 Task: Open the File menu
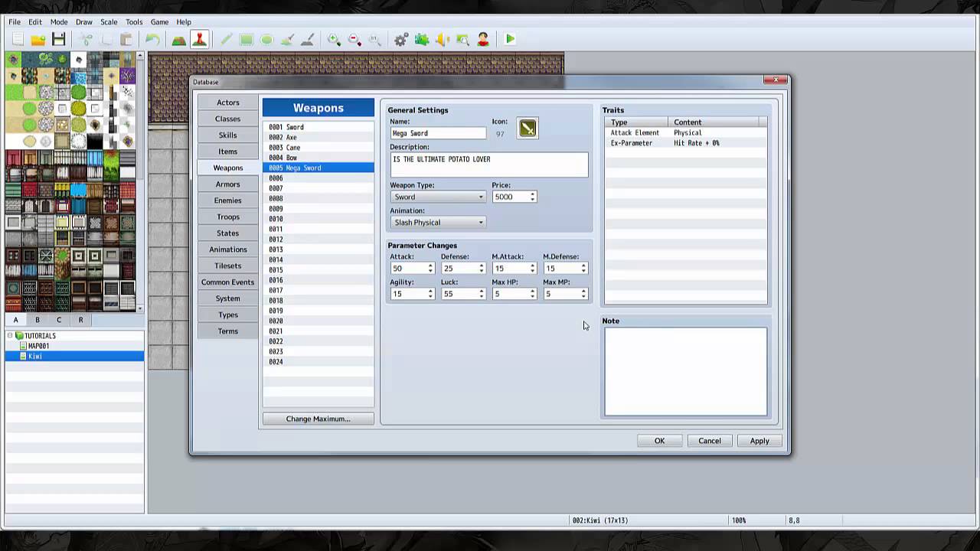click(15, 22)
